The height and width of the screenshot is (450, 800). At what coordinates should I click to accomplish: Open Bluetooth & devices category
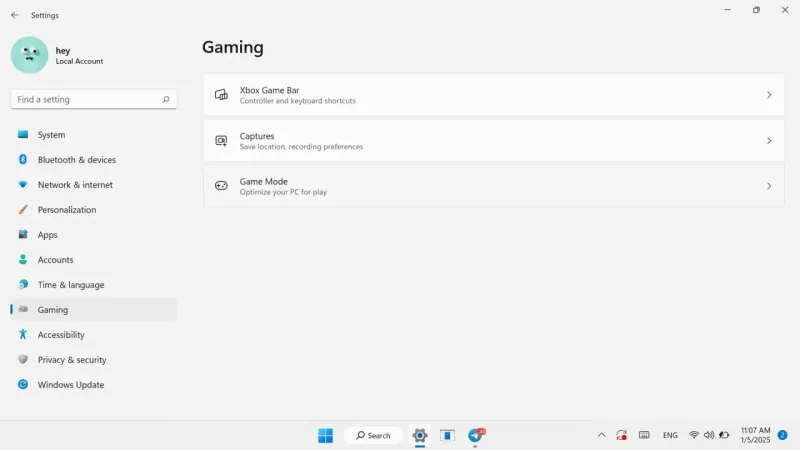click(94, 160)
